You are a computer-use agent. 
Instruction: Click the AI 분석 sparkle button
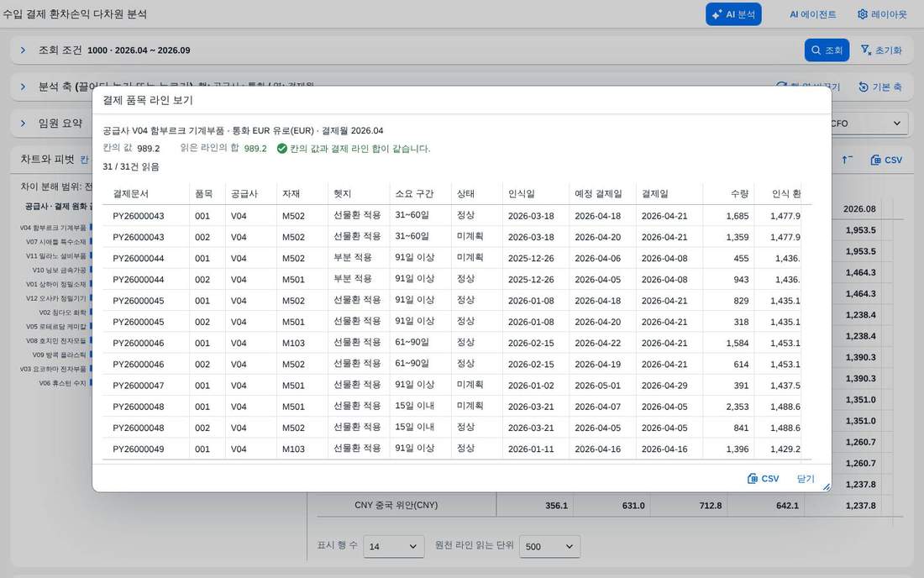[733, 14]
